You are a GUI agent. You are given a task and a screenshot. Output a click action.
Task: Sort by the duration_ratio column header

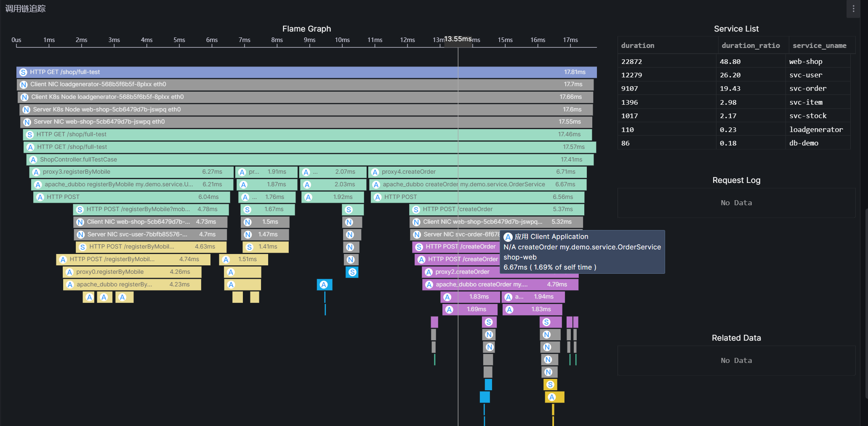[751, 45]
